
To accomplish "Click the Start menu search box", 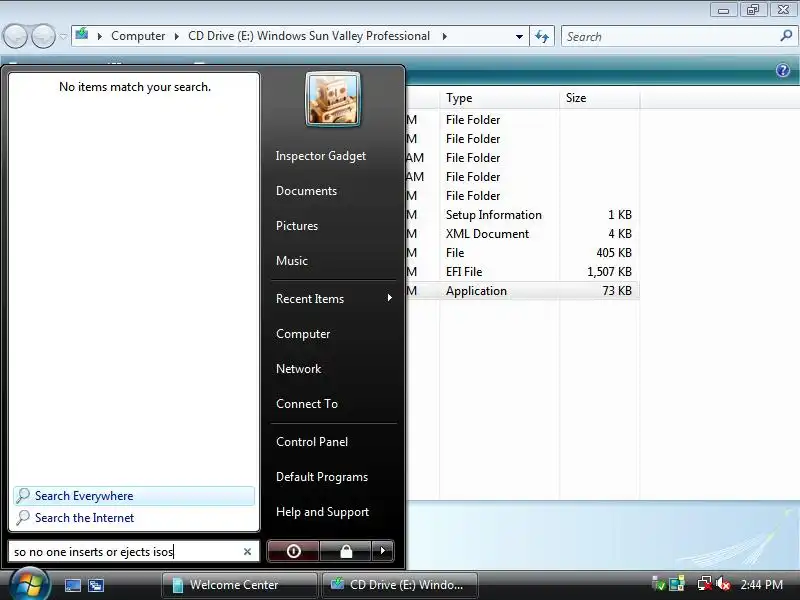I will click(134, 552).
